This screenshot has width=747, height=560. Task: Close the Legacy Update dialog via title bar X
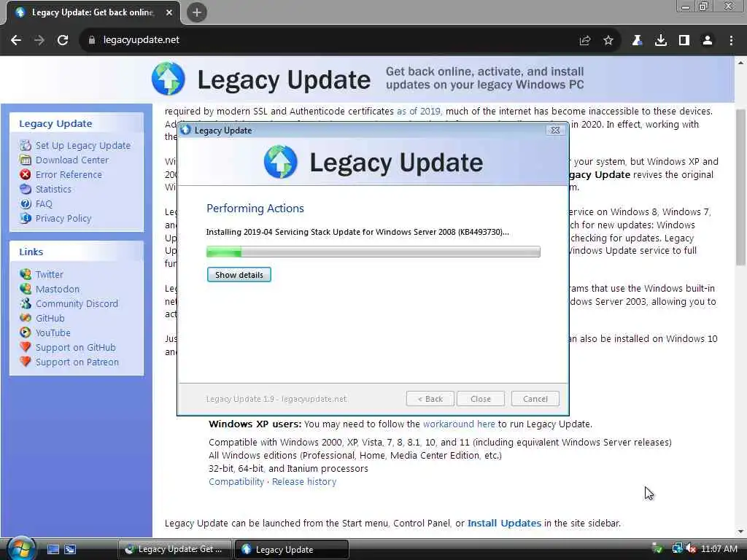(555, 130)
